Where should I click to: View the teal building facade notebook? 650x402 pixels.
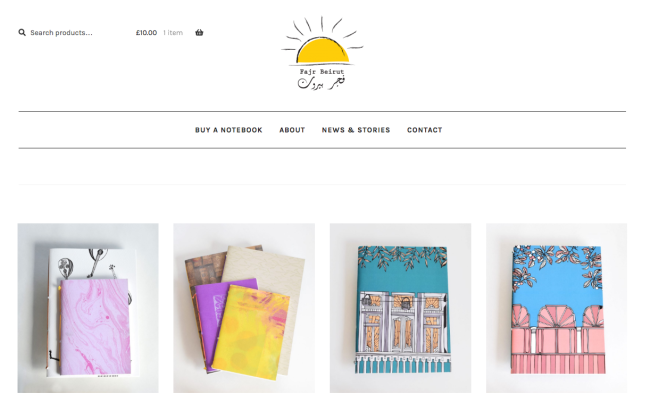[400, 308]
